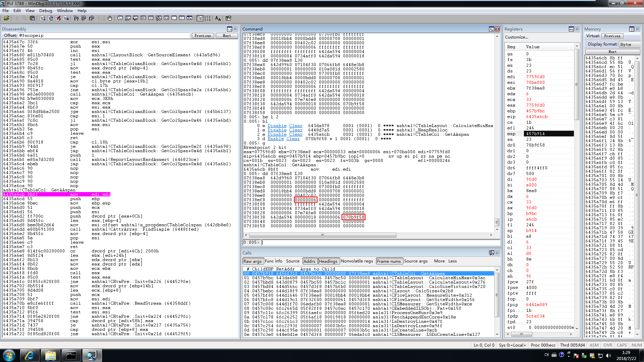This screenshot has height=362, width=644.
Task: Open the Scratch Pad toolbar icon
Action: 174,18
